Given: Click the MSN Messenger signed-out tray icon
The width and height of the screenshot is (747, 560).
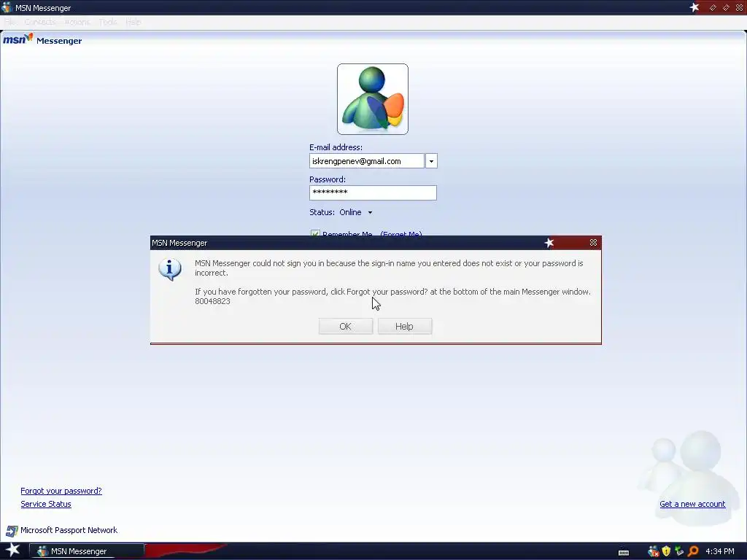Looking at the screenshot, I should [x=653, y=551].
